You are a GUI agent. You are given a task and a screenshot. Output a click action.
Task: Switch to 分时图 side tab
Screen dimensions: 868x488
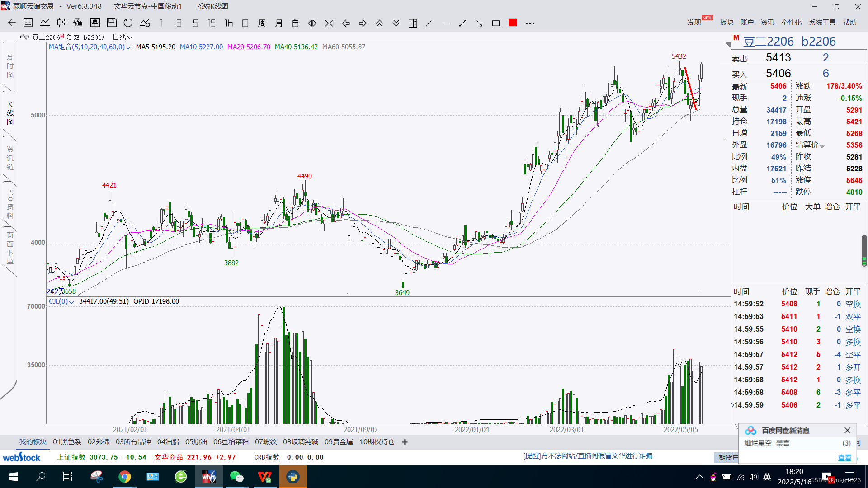(10, 66)
